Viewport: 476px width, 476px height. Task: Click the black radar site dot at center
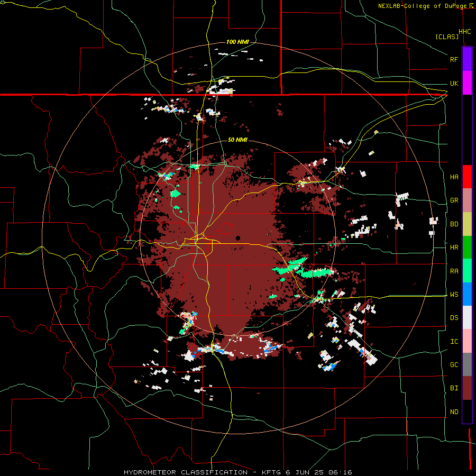[x=237, y=238]
